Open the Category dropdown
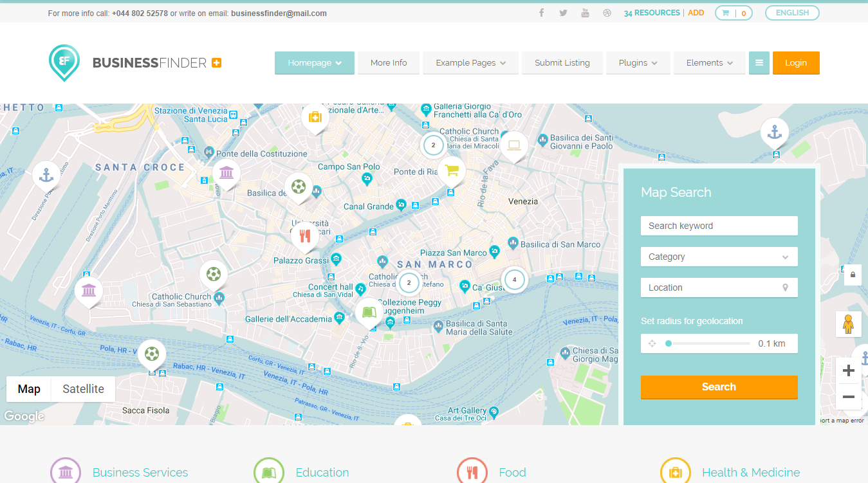The height and width of the screenshot is (483, 868). 719,257
